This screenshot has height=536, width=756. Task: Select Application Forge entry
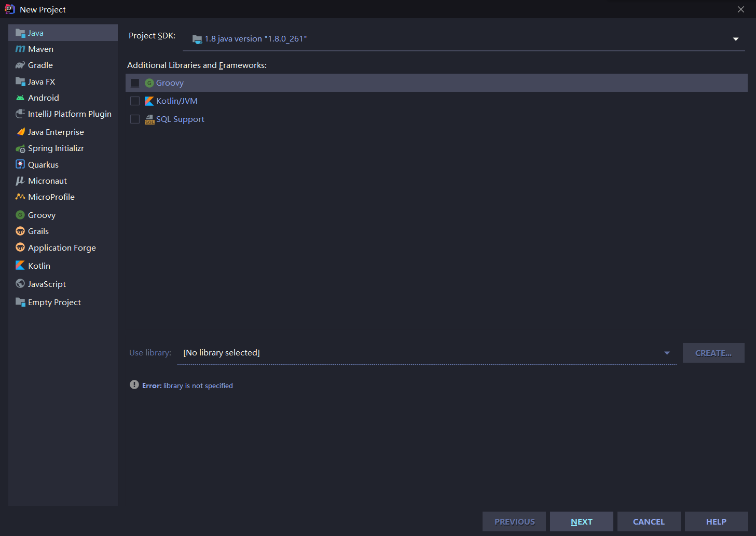click(63, 248)
